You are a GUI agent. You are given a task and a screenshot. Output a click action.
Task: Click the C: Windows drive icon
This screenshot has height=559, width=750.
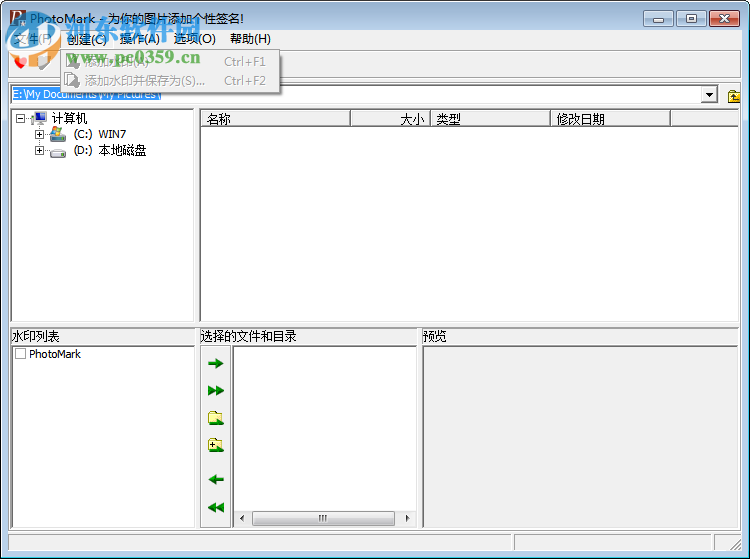pos(58,134)
